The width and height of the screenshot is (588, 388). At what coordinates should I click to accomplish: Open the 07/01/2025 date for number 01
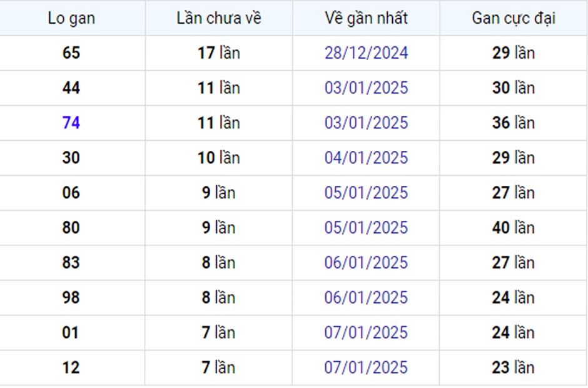tap(366, 332)
